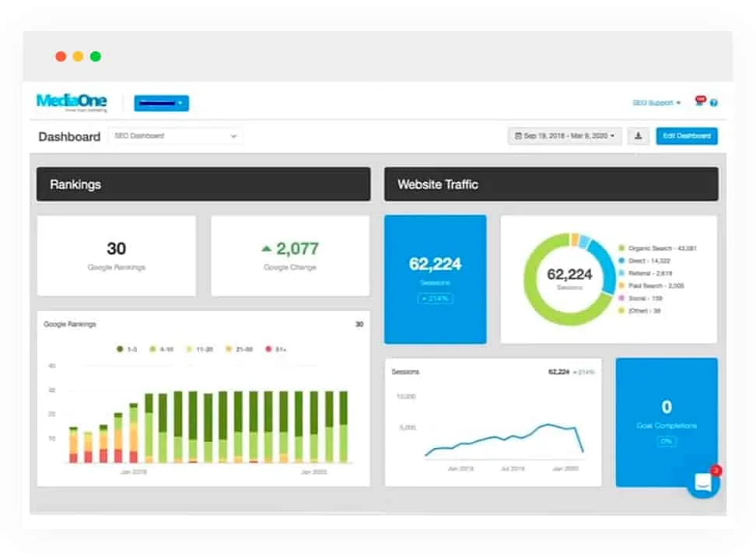Toggle the 51+ rankings legend item
Screen dimensions: 756x557
point(276,349)
